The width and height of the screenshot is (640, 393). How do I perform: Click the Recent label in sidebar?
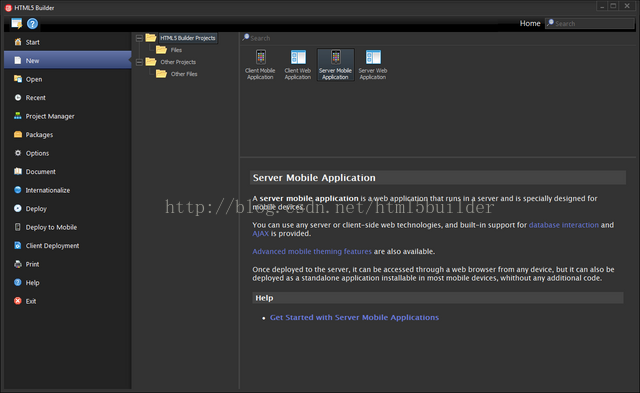click(x=36, y=98)
